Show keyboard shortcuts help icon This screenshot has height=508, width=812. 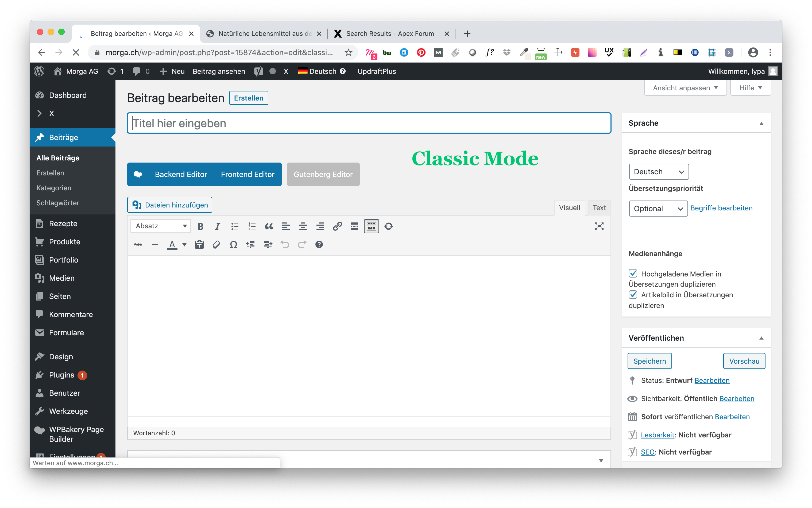click(x=319, y=244)
